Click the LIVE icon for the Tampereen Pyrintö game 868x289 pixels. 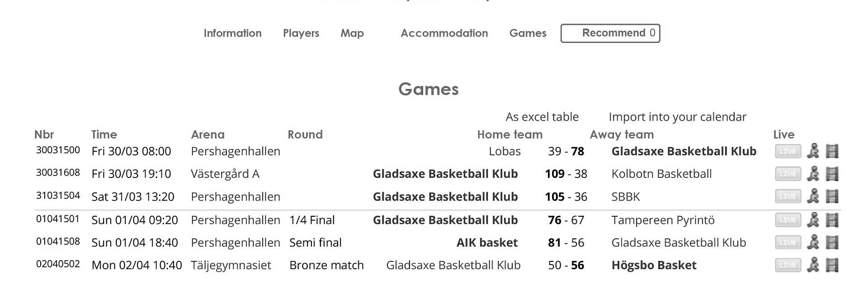pyautogui.click(x=788, y=220)
